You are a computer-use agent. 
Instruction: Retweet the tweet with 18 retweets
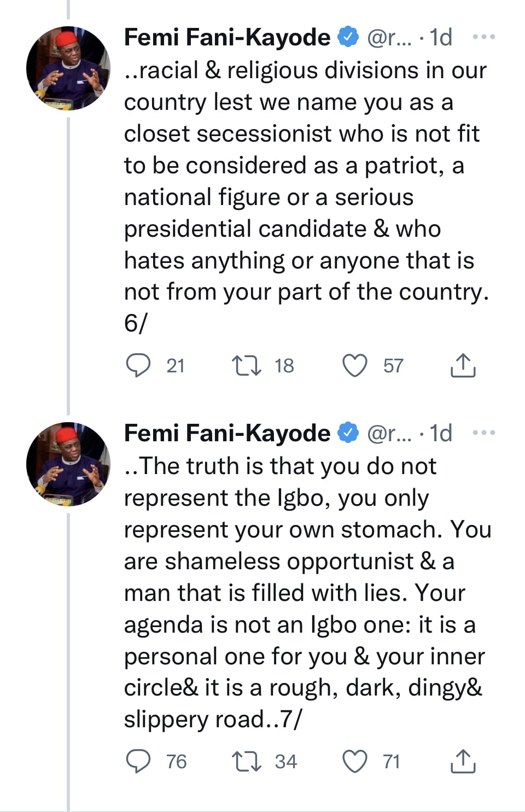pos(246,365)
